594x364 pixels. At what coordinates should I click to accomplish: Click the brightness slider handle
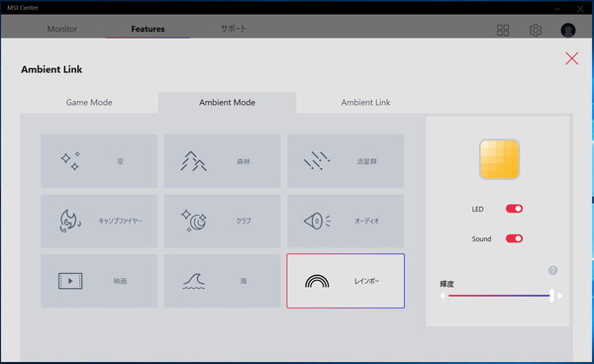tap(552, 296)
